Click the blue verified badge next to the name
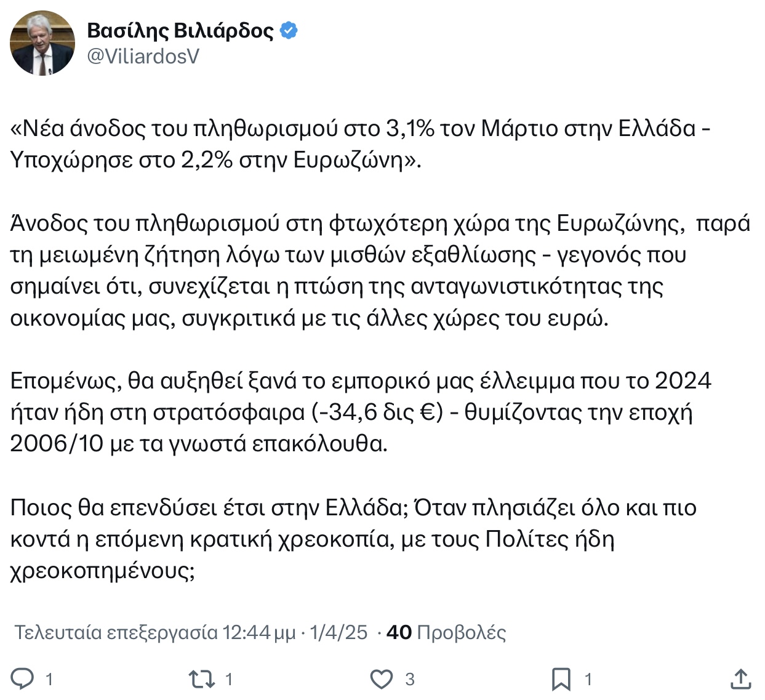Viewport: 765px width, 700px height. coord(289,30)
